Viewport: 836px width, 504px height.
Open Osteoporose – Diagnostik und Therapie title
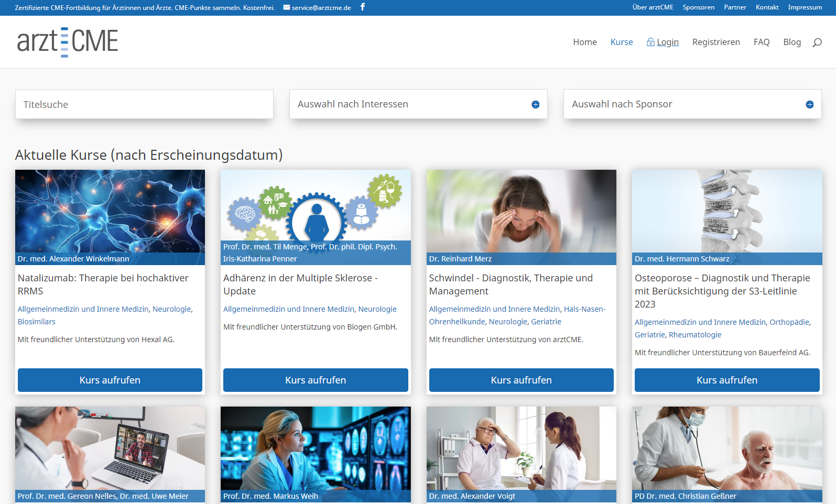pyautogui.click(x=722, y=291)
